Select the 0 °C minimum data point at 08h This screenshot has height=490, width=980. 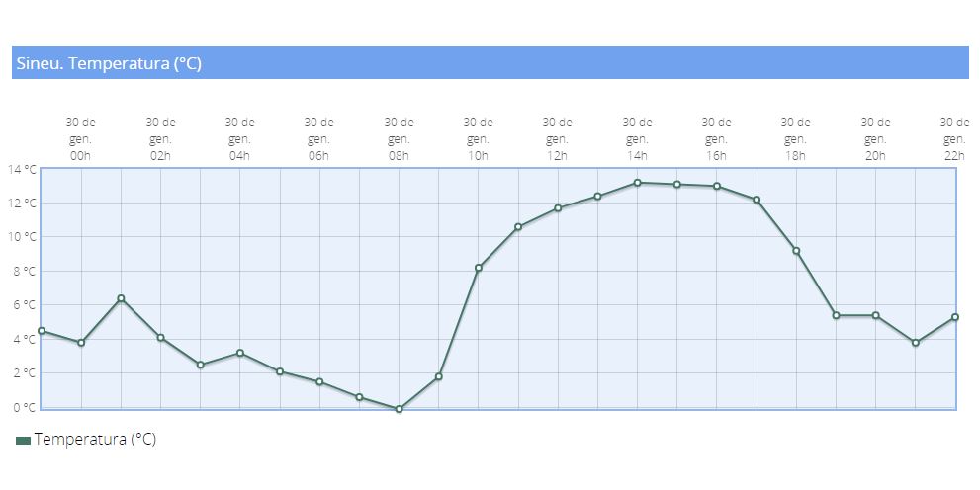coord(399,409)
